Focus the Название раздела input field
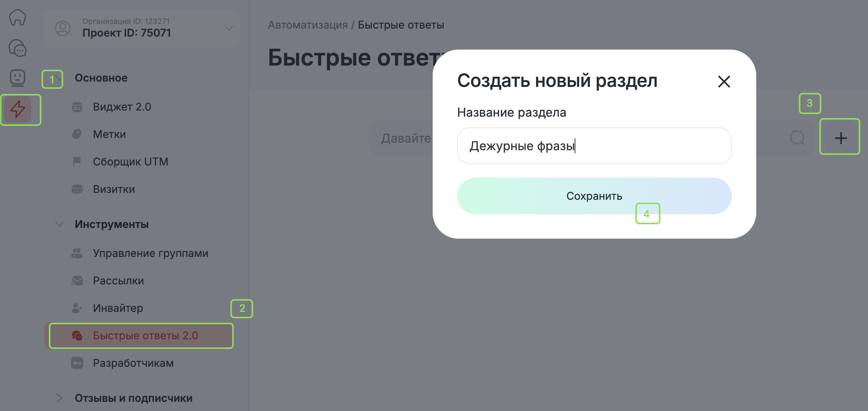Viewport: 868px width, 411px height. [594, 146]
